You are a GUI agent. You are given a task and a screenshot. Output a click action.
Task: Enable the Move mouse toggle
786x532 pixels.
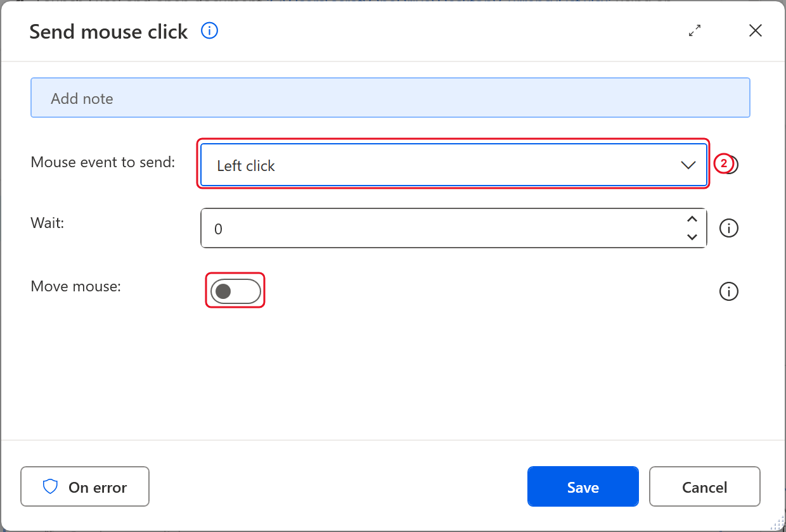(x=235, y=291)
